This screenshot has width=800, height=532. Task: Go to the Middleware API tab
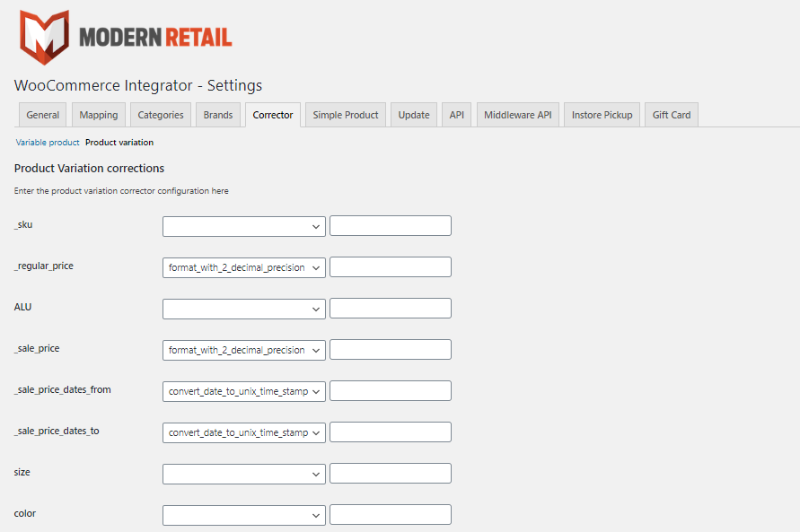pos(518,115)
